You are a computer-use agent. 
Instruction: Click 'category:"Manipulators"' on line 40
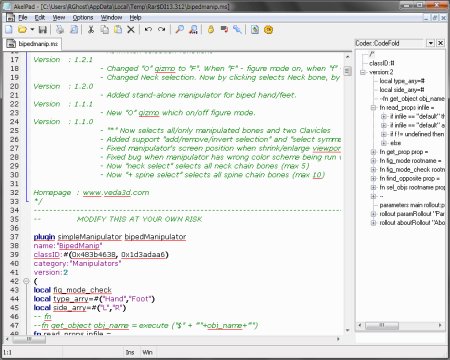pos(77,263)
